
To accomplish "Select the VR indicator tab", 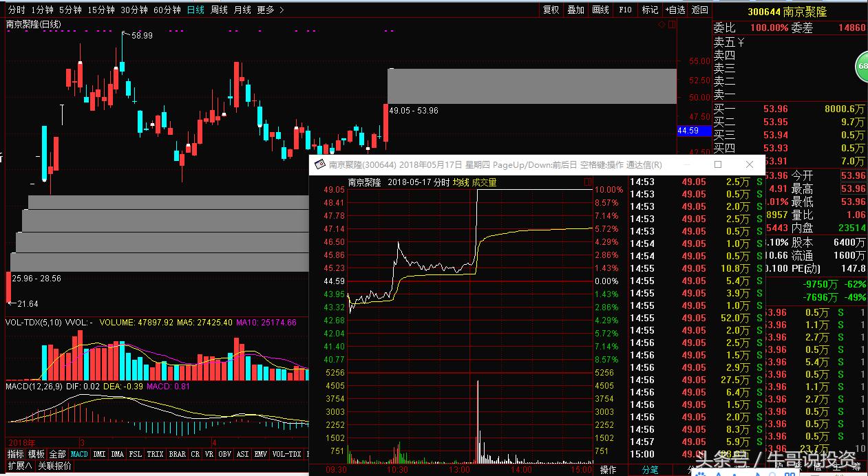I will point(209,454).
